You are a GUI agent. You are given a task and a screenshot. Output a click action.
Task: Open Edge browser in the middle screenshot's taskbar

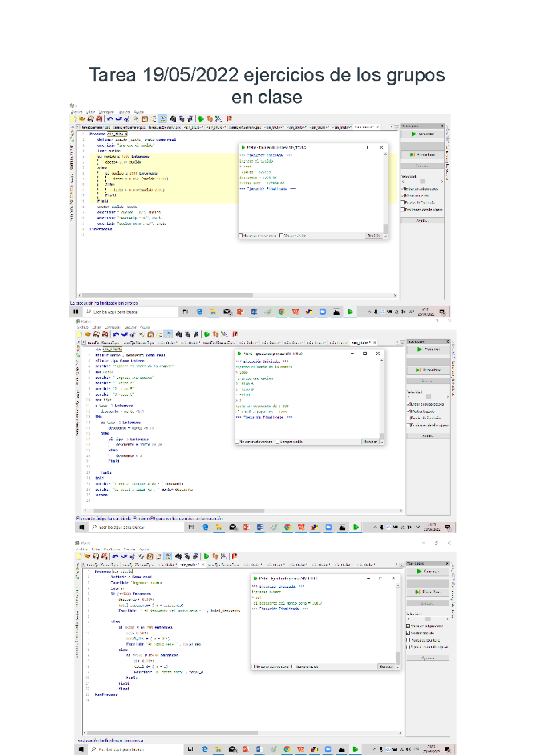click(x=205, y=527)
